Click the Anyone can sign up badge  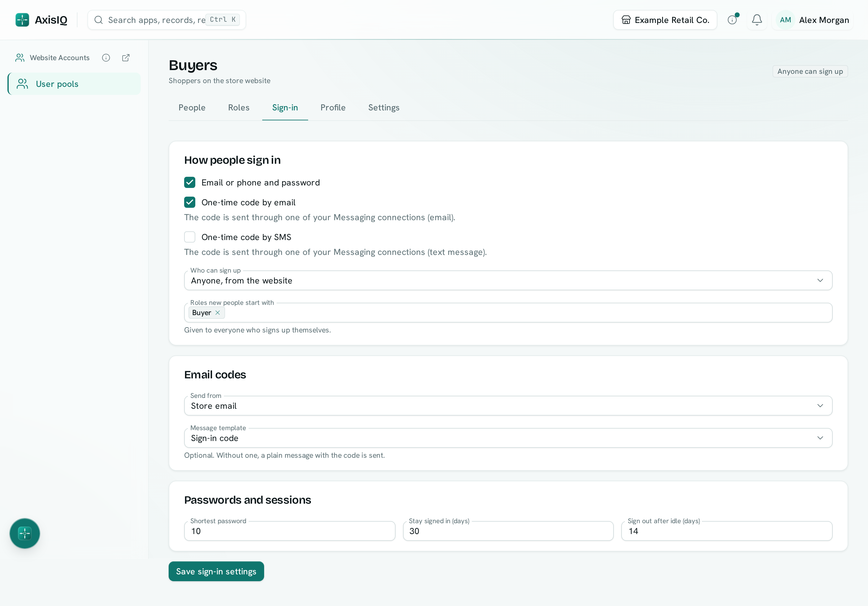[810, 71]
